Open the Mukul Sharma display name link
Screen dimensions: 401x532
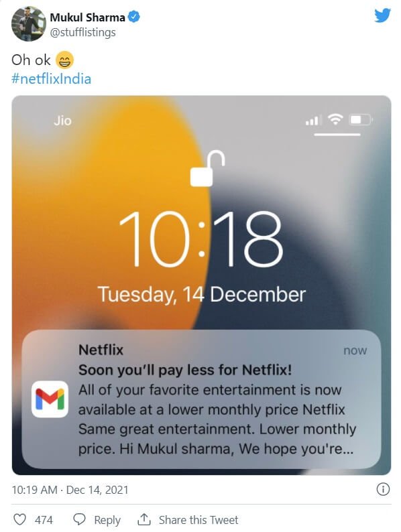coord(87,17)
